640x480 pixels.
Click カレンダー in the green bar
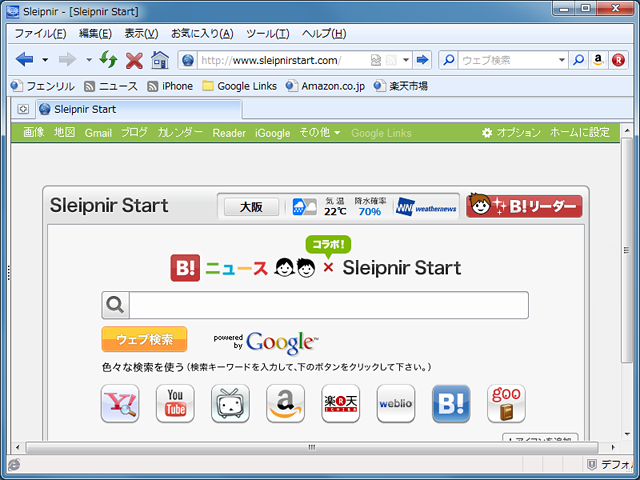tap(180, 132)
